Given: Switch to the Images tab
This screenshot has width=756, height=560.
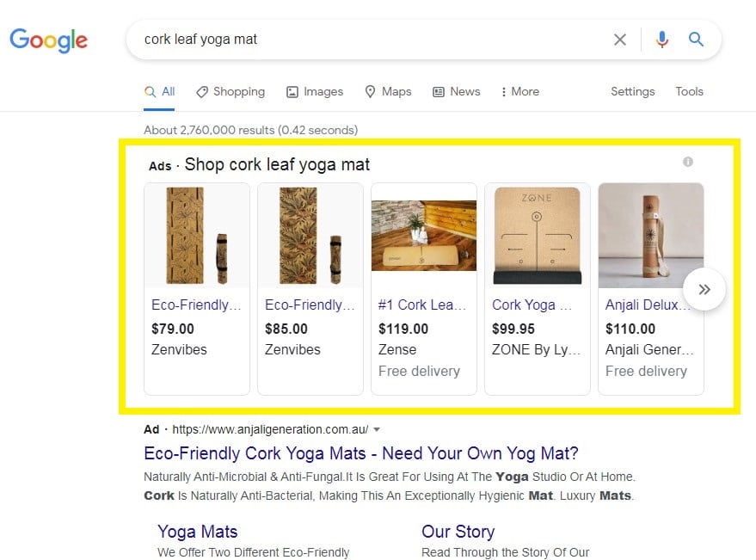Looking at the screenshot, I should [314, 91].
